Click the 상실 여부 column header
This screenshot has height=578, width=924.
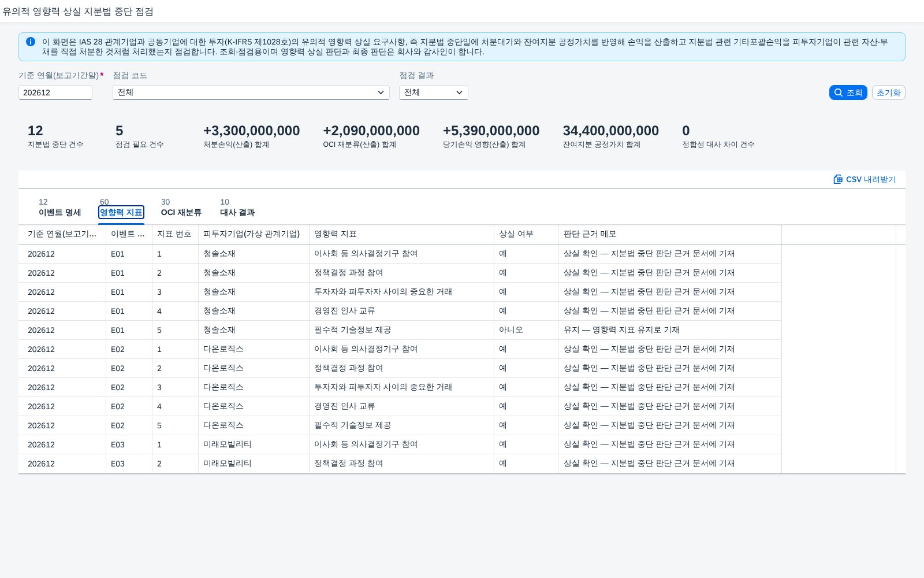tap(526, 234)
